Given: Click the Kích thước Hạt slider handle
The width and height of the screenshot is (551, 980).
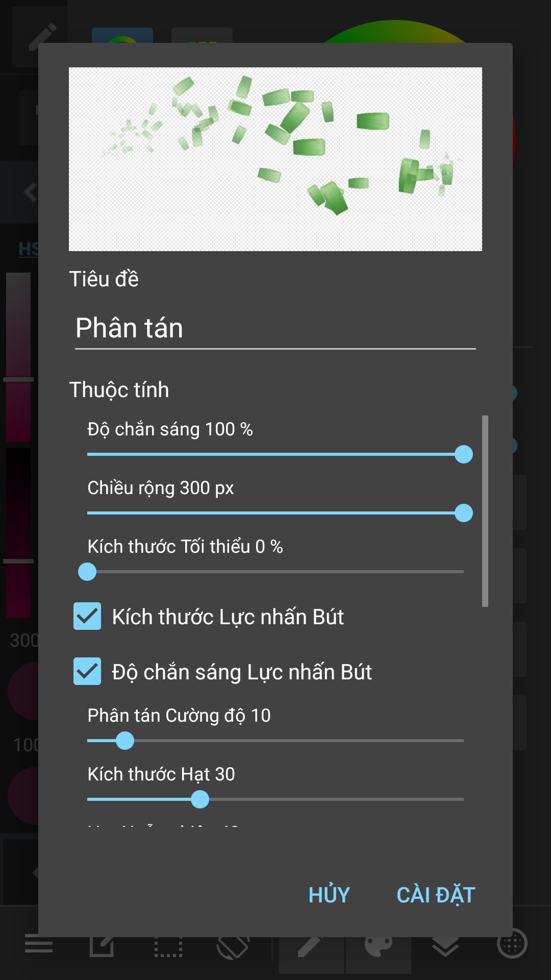Looking at the screenshot, I should click(x=200, y=799).
